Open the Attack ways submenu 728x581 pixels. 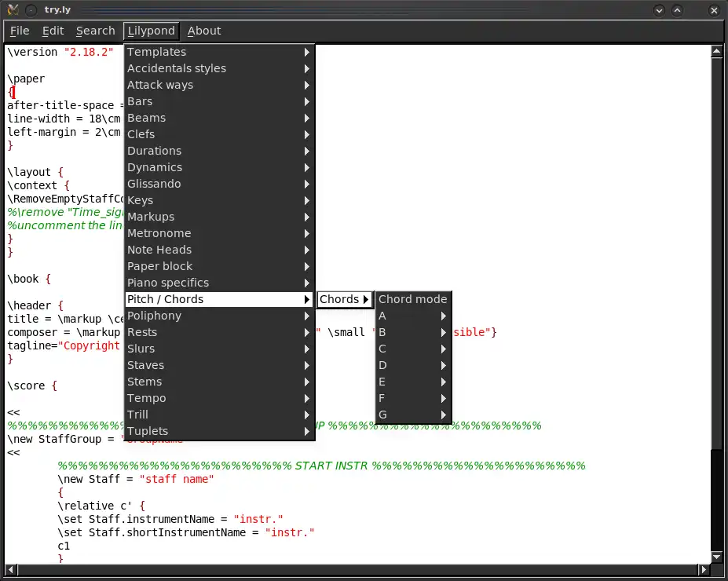point(219,85)
